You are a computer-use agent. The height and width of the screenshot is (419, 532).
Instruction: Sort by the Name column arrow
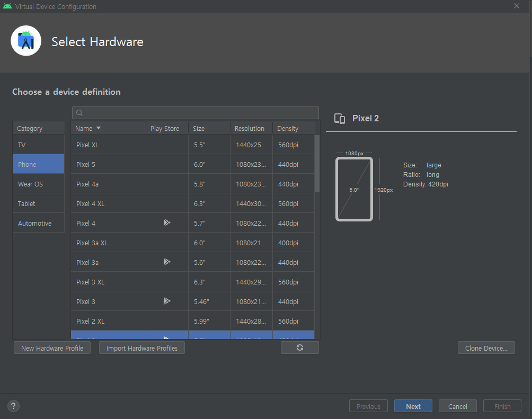coord(99,128)
